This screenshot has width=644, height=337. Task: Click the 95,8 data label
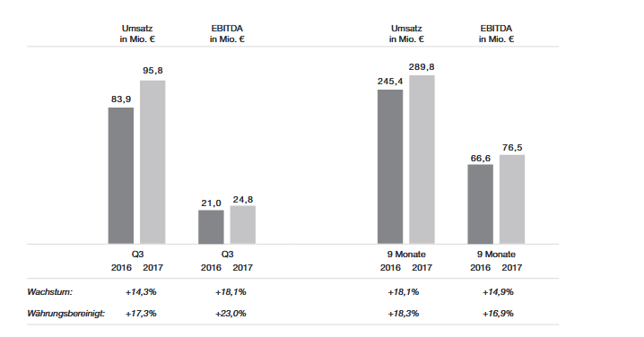tap(152, 71)
